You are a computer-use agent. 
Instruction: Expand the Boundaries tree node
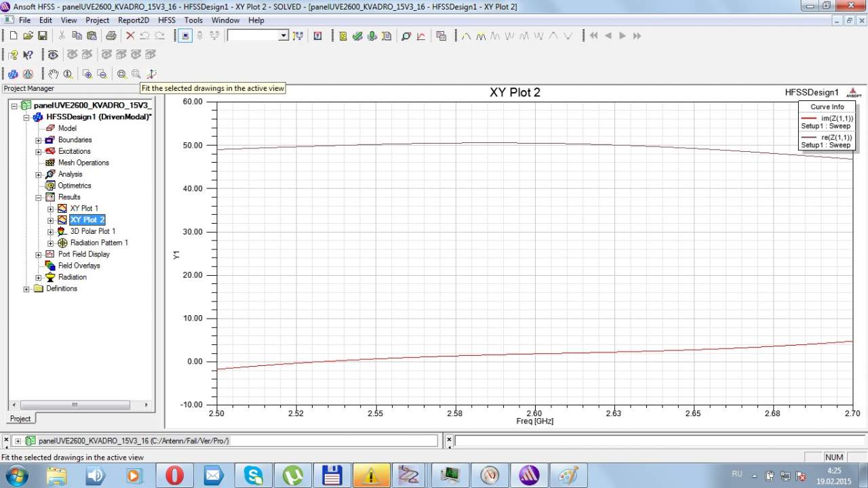pyautogui.click(x=39, y=140)
